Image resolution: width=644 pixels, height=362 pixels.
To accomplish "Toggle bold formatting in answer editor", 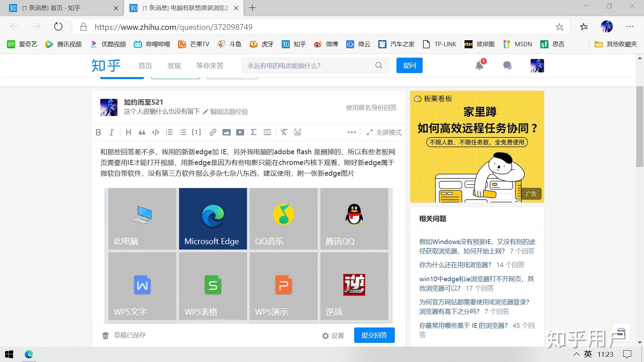I will [x=98, y=132].
